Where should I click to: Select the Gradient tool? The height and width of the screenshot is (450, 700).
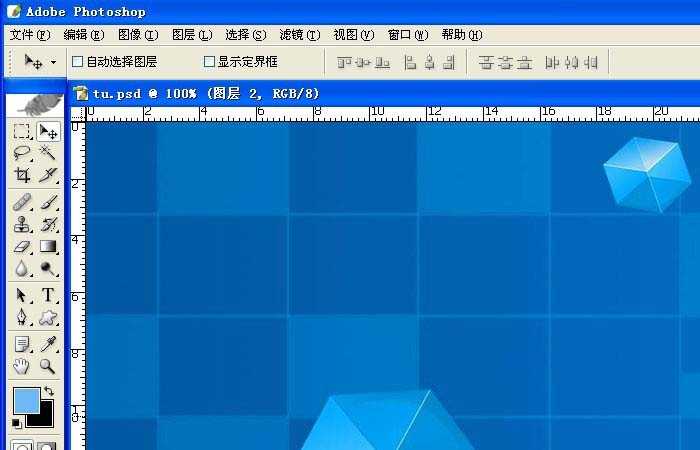coord(48,246)
